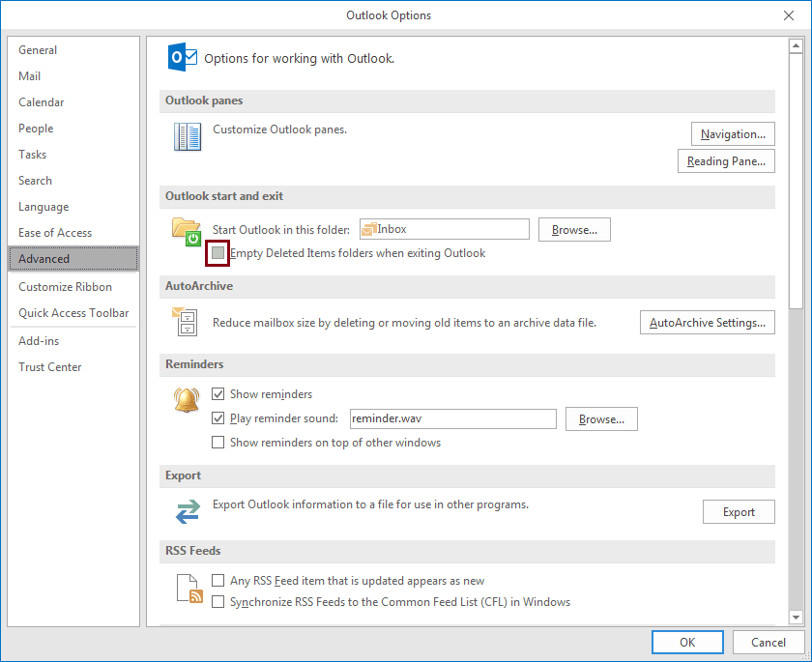The image size is (812, 662).
Task: Click the vertical scrollbar thumb
Action: click(796, 181)
